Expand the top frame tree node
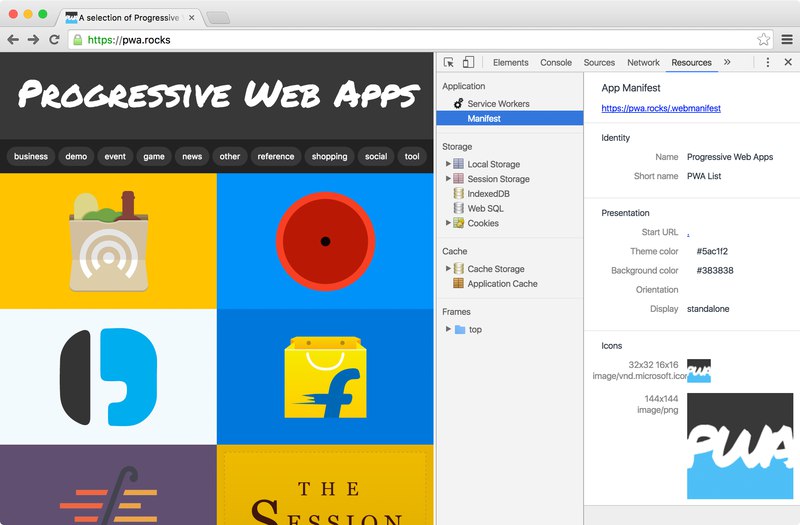The width and height of the screenshot is (800, 525). point(448,329)
